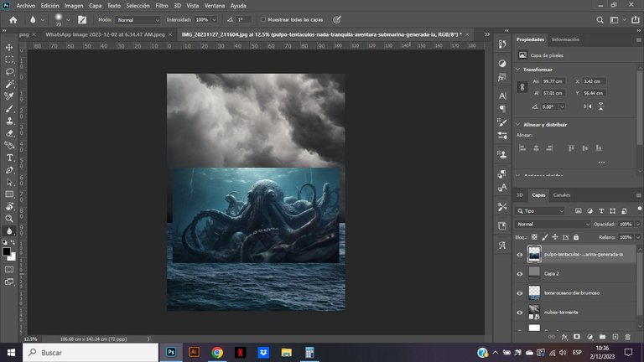Image resolution: width=644 pixels, height=362 pixels.
Task: Create a new layer
Action: click(615, 337)
